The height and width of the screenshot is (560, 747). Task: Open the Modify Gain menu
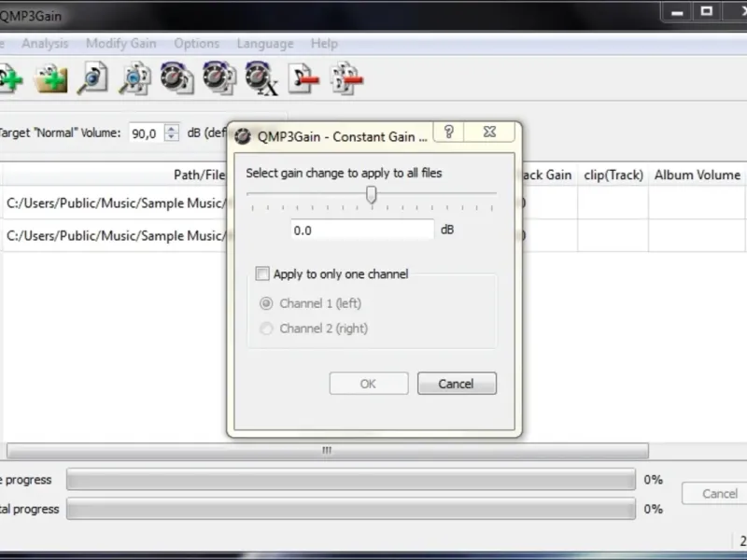point(121,43)
